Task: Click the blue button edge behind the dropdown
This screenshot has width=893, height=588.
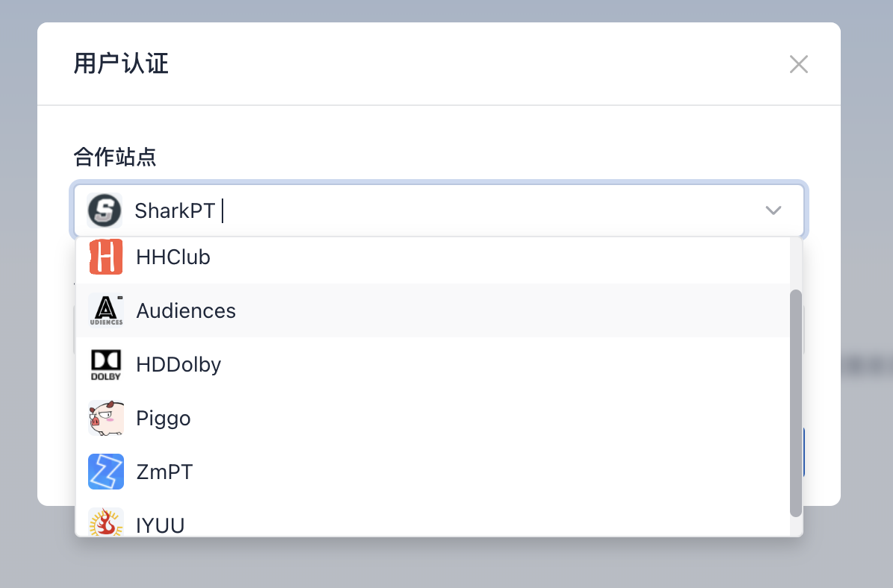Action: (x=803, y=452)
